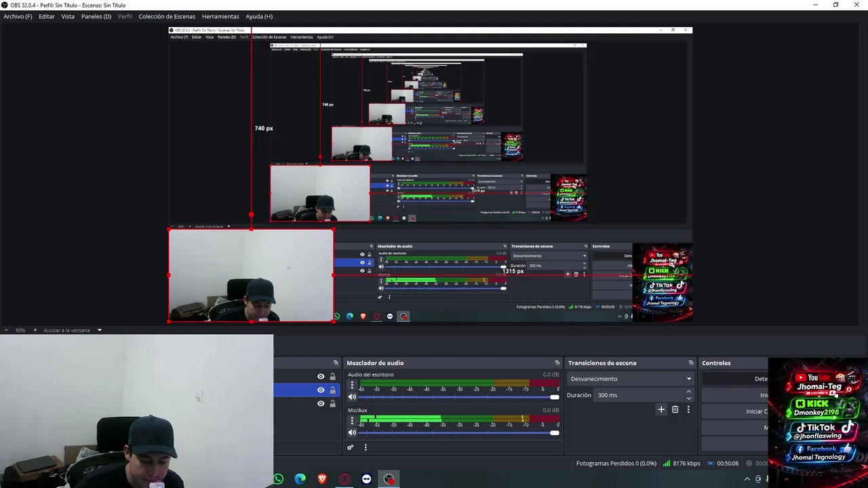Maximize or restore the OBS window
Screen dimensions: 868x488
[835, 5]
